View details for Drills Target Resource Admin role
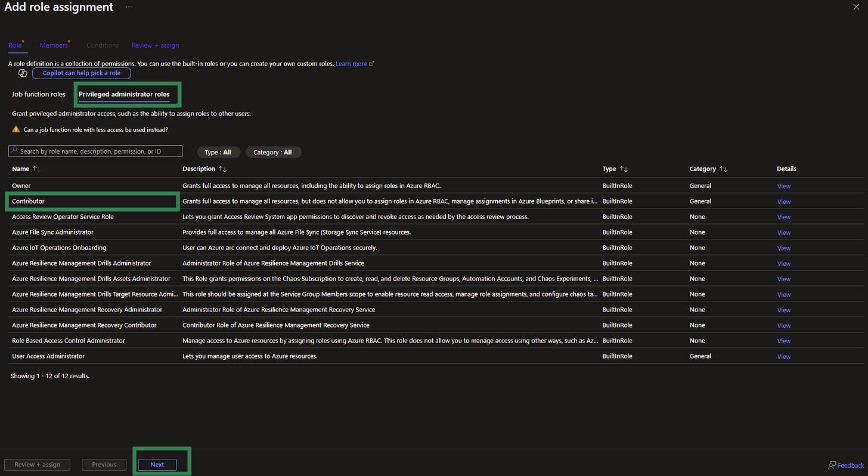This screenshot has width=868, height=476. (783, 294)
